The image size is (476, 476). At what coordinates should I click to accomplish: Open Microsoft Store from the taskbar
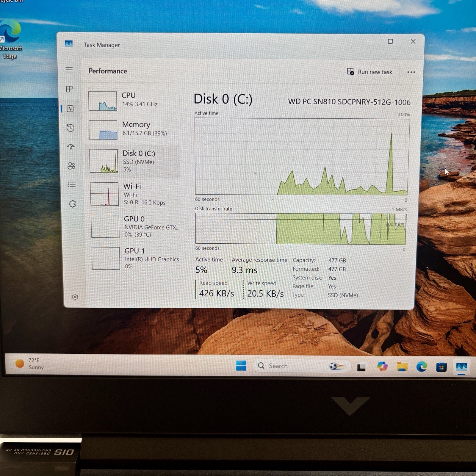click(441, 367)
